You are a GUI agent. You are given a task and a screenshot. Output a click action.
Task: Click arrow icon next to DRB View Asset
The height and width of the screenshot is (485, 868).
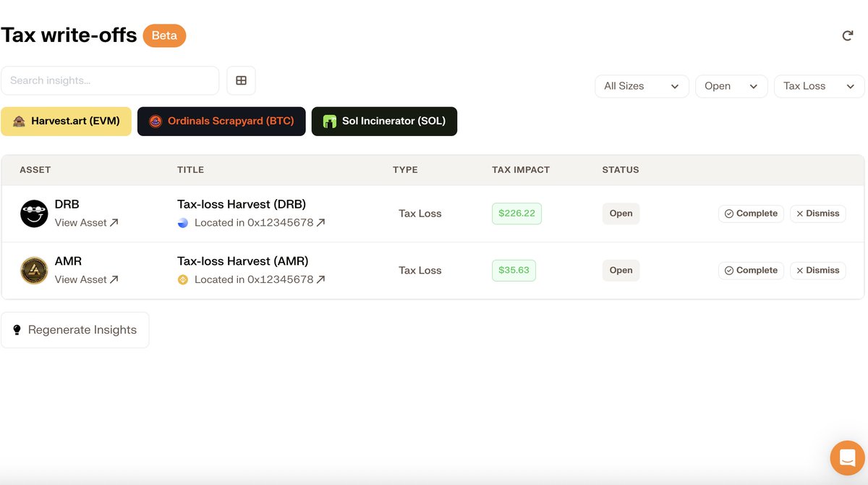click(114, 223)
